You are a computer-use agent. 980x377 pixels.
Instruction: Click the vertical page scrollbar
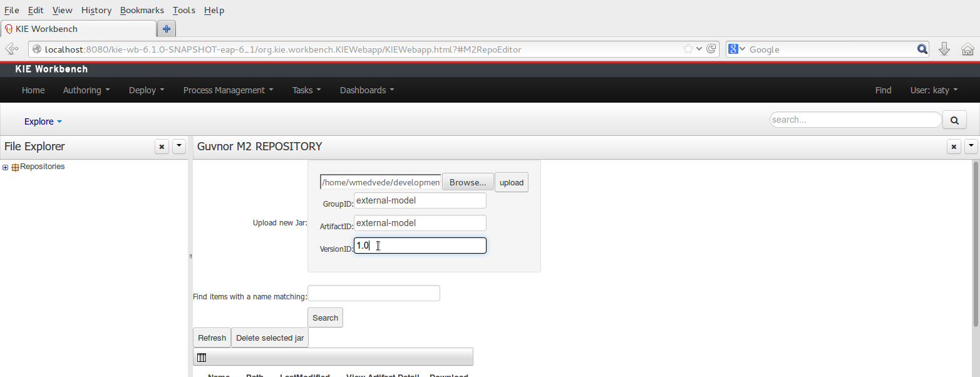click(x=975, y=244)
